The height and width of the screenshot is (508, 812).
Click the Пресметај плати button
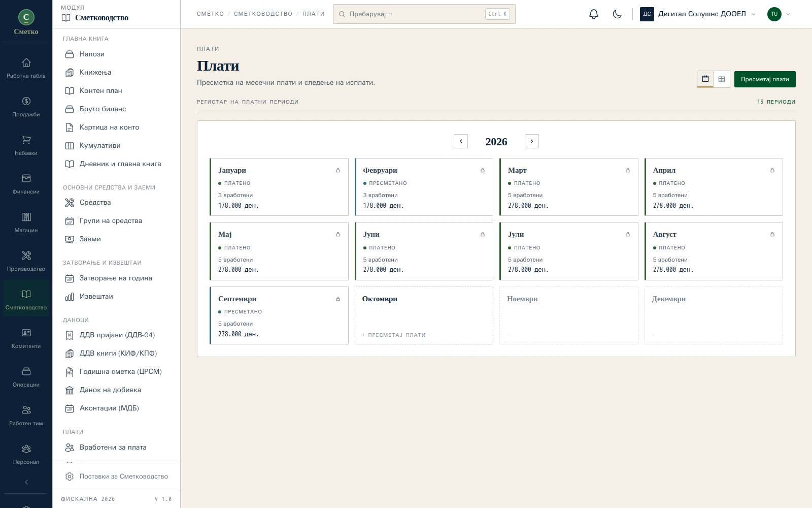point(765,79)
